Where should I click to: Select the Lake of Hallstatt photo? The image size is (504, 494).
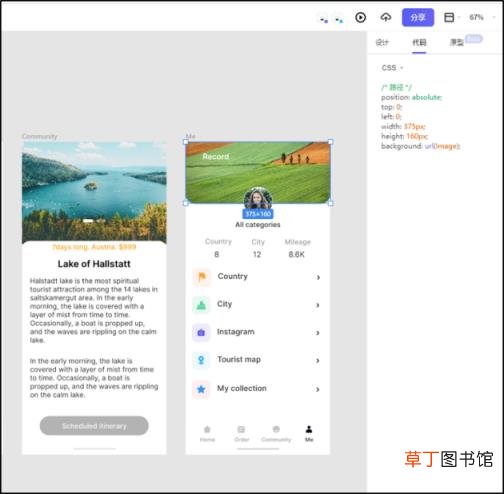(x=94, y=192)
